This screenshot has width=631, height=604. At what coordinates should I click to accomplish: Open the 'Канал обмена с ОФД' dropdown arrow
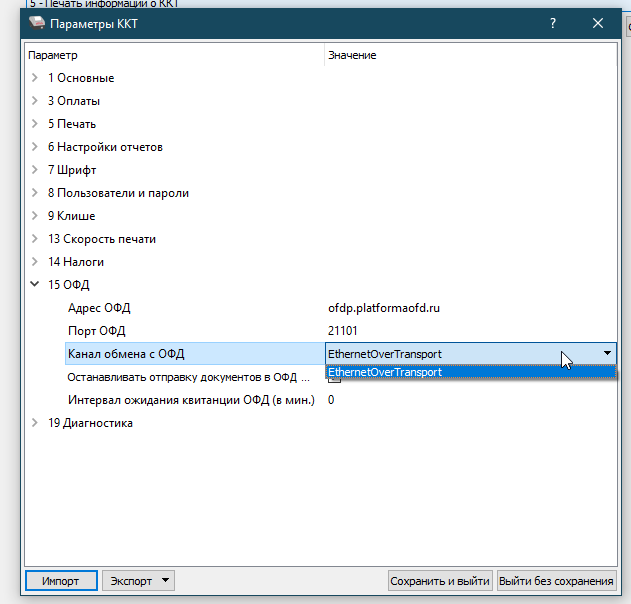point(606,353)
